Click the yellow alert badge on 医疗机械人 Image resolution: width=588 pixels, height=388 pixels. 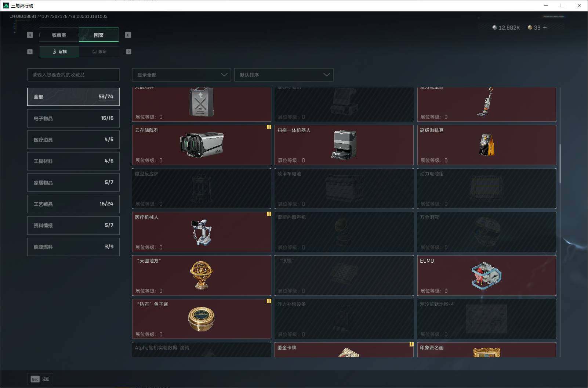(269, 214)
